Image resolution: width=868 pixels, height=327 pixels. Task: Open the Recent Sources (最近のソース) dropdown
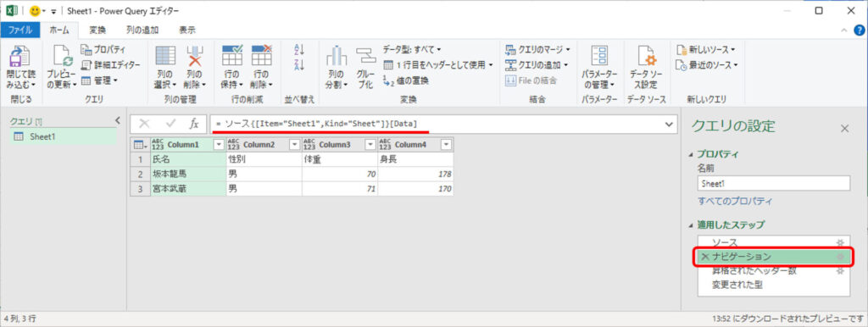707,64
